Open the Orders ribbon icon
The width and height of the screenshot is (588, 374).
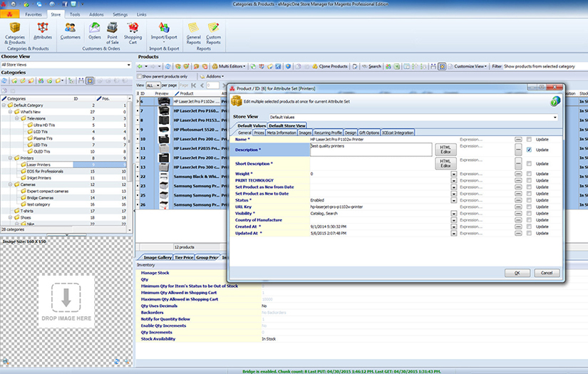pyautogui.click(x=95, y=31)
